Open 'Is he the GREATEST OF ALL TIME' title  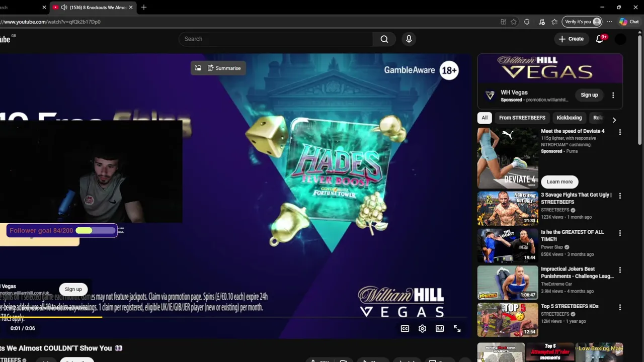click(572, 235)
